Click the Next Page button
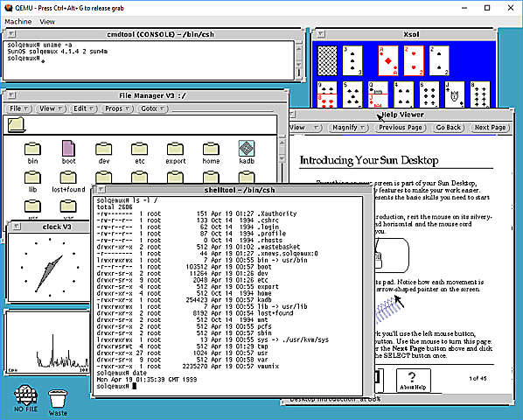Screen dimensions: 523x420 [490, 128]
